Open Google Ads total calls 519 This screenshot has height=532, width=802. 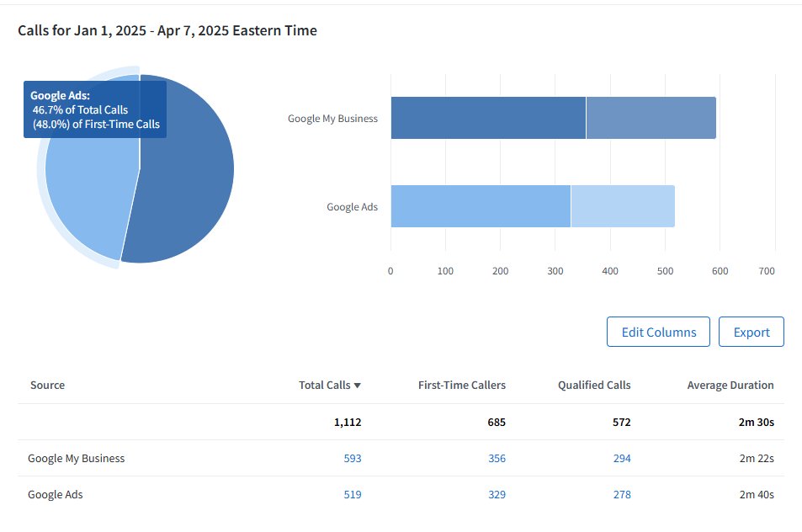(353, 495)
